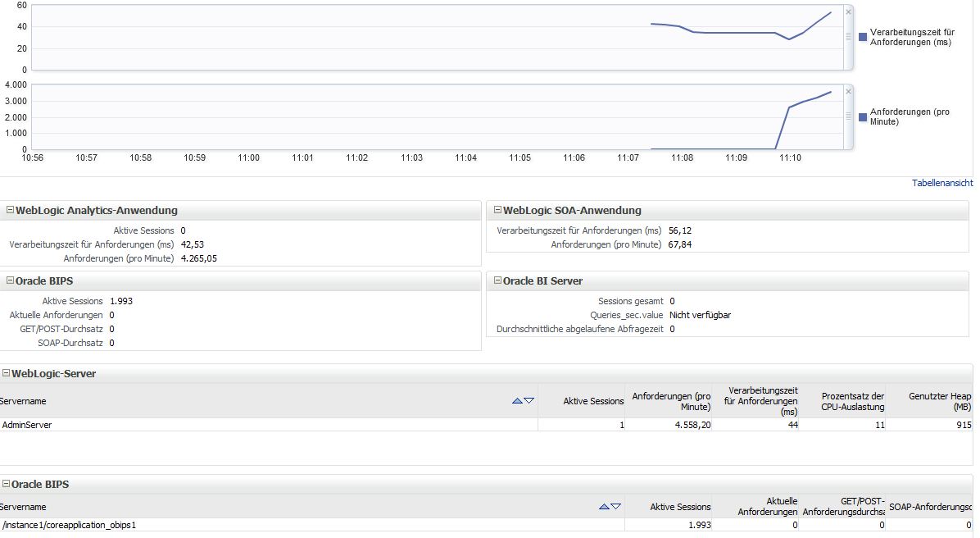
Task: Click the Durchschnittliche abgelaufene Abfragezeit label
Action: tap(579, 329)
